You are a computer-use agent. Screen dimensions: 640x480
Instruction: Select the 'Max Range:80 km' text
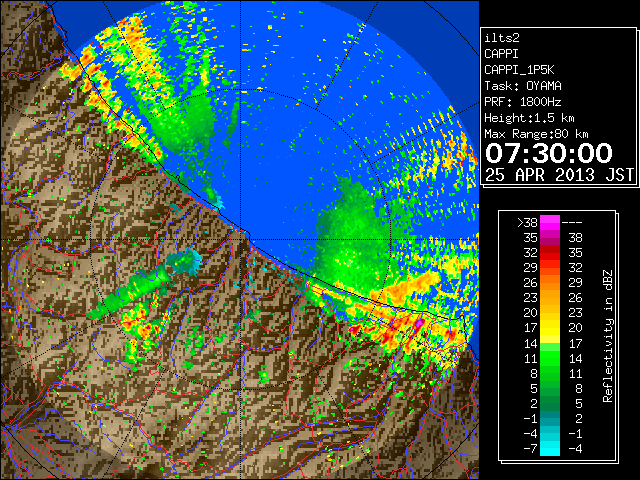tap(536, 134)
